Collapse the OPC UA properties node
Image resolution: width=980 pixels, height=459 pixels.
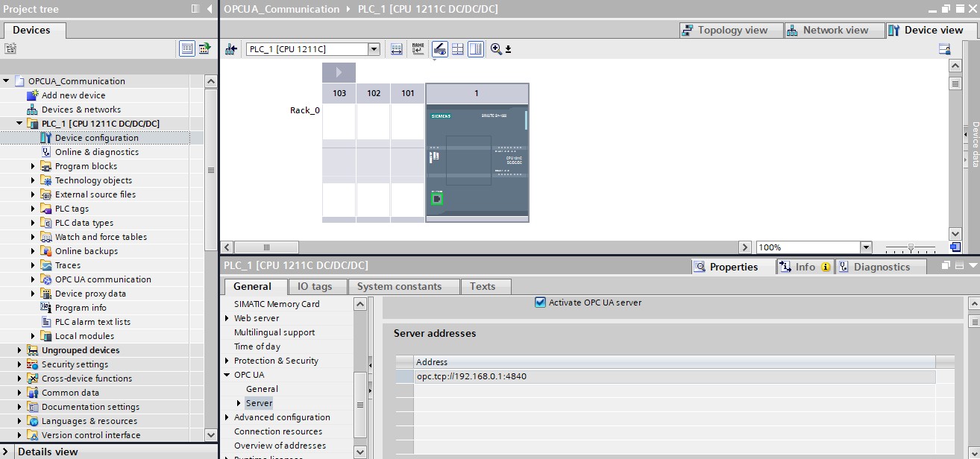[227, 375]
